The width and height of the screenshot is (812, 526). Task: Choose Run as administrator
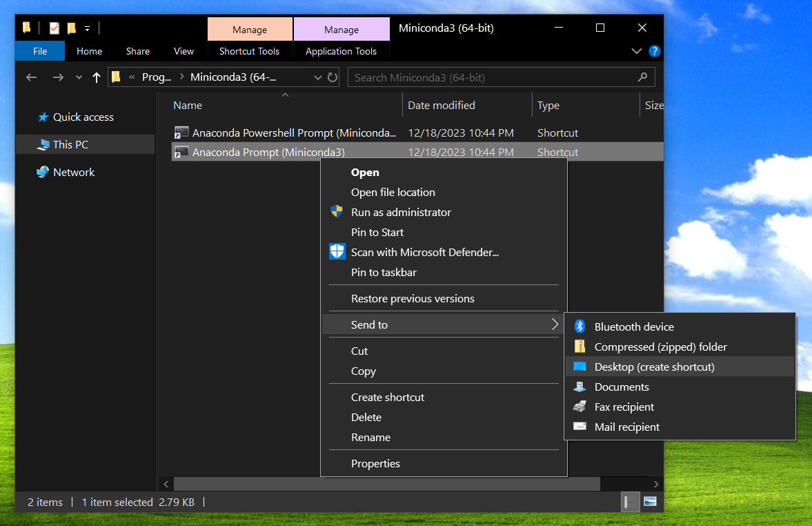pos(444,212)
